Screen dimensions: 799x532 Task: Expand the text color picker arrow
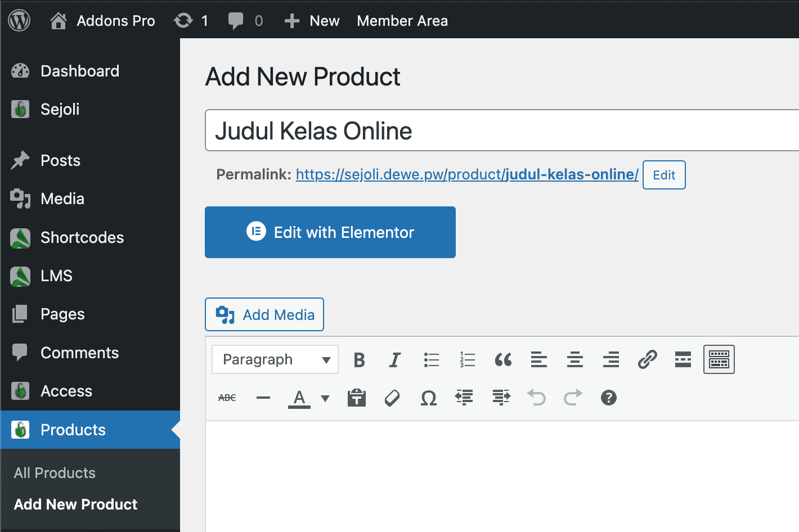(325, 398)
